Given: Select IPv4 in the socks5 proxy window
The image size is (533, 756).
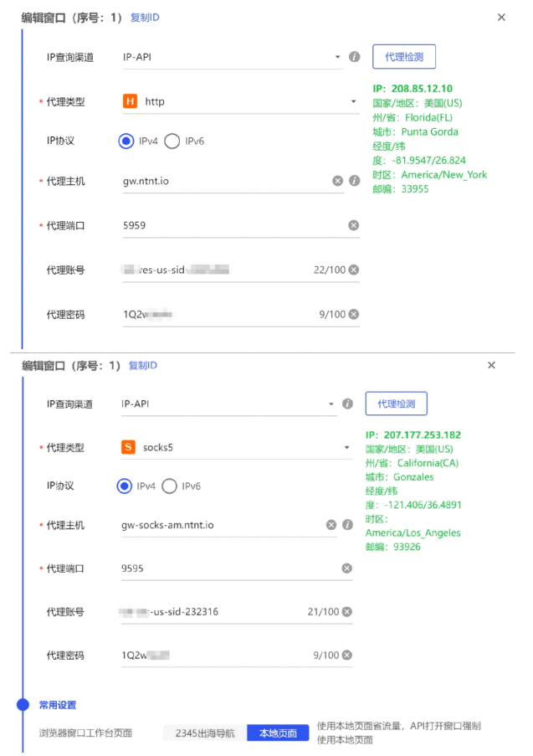Looking at the screenshot, I should coord(124,486).
